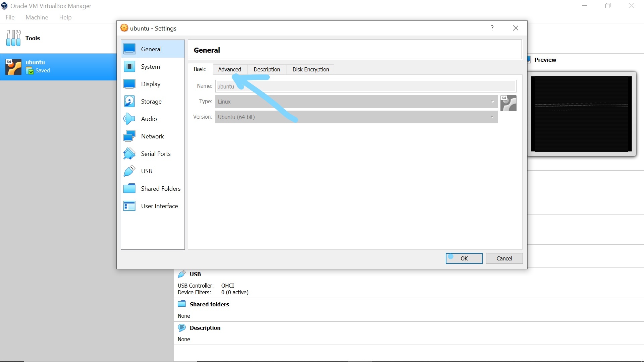The width and height of the screenshot is (644, 362).
Task: Click the File menu in VirtualBox
Action: 10,17
